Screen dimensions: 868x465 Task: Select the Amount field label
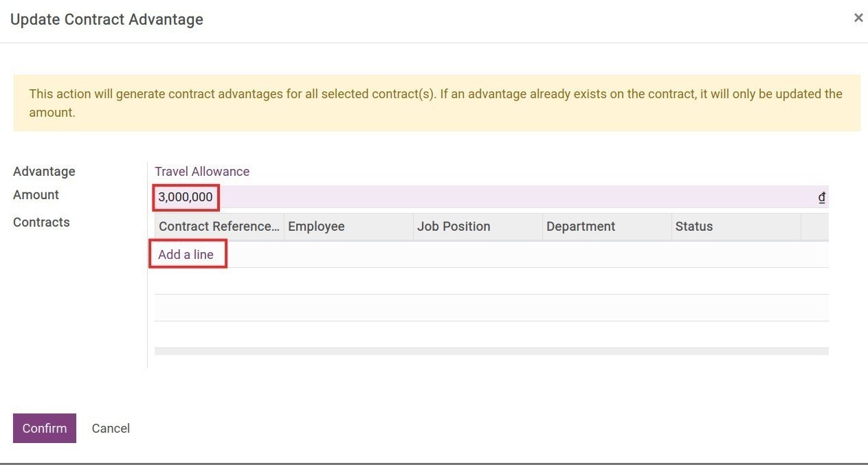(36, 195)
